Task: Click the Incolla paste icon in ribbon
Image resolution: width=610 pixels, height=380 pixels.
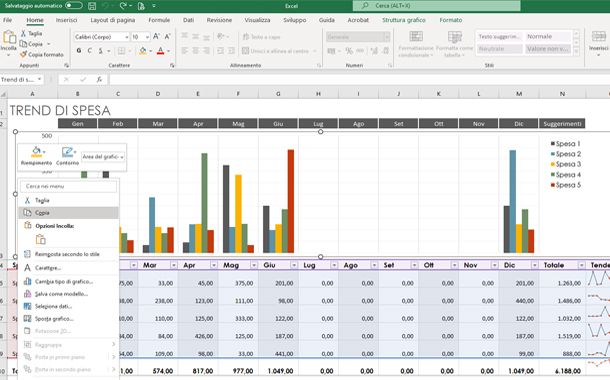Action: pos(9,38)
